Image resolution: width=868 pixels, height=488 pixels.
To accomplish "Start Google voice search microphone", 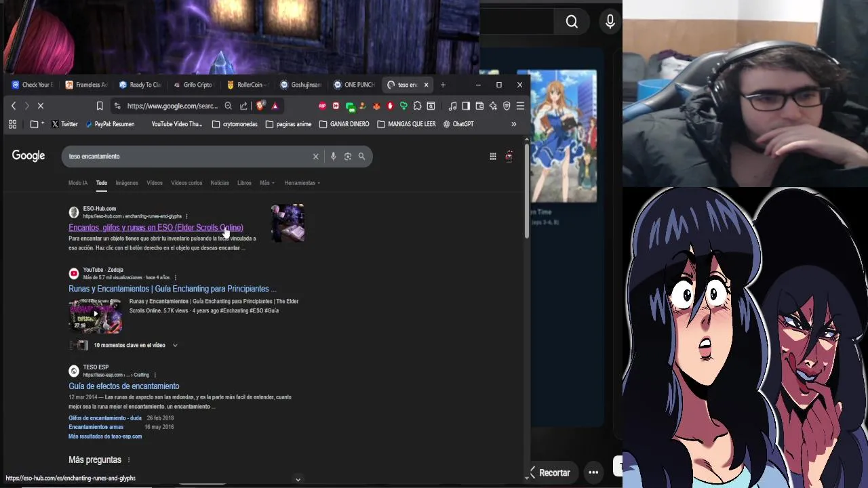I will (x=333, y=157).
